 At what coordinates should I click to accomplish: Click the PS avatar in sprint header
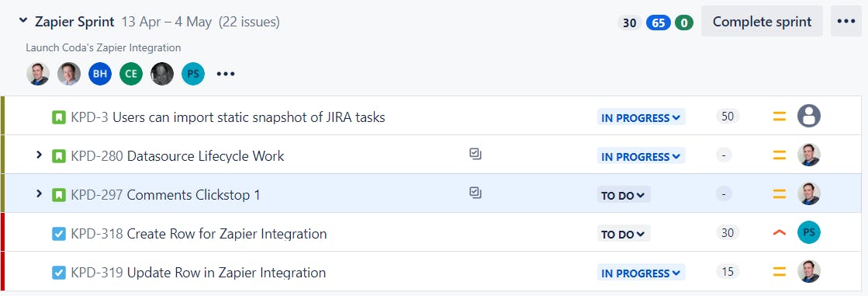tap(193, 74)
